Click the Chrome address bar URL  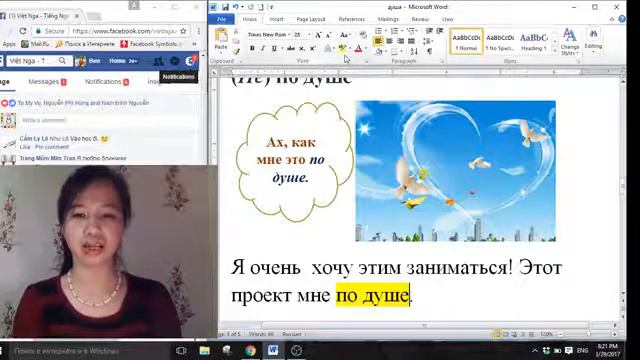(x=124, y=31)
